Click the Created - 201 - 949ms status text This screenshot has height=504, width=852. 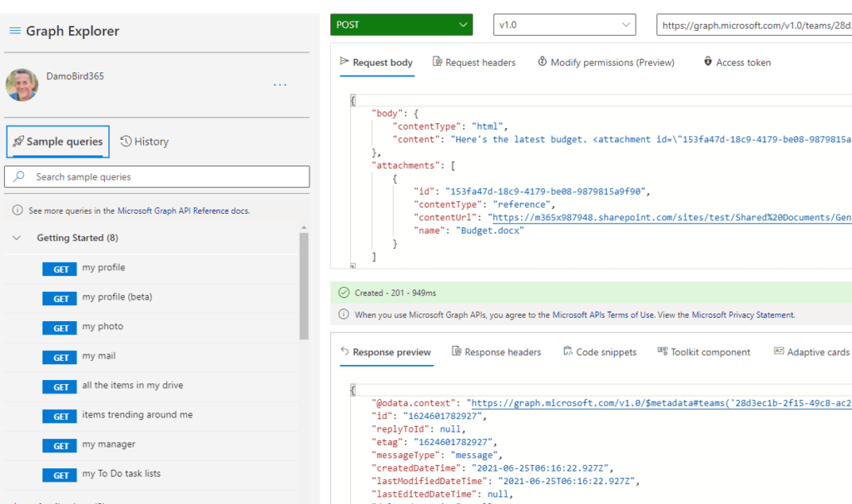coord(395,293)
